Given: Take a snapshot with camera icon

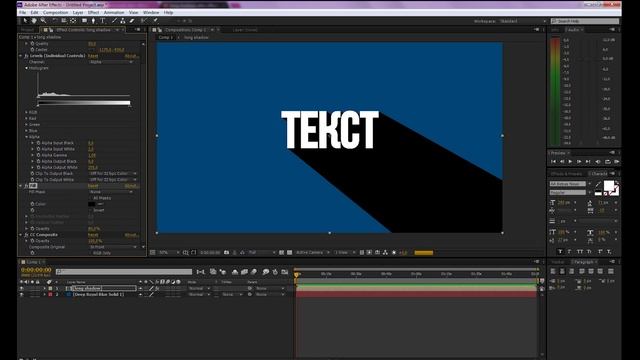Looking at the screenshot, I should tap(227, 253).
